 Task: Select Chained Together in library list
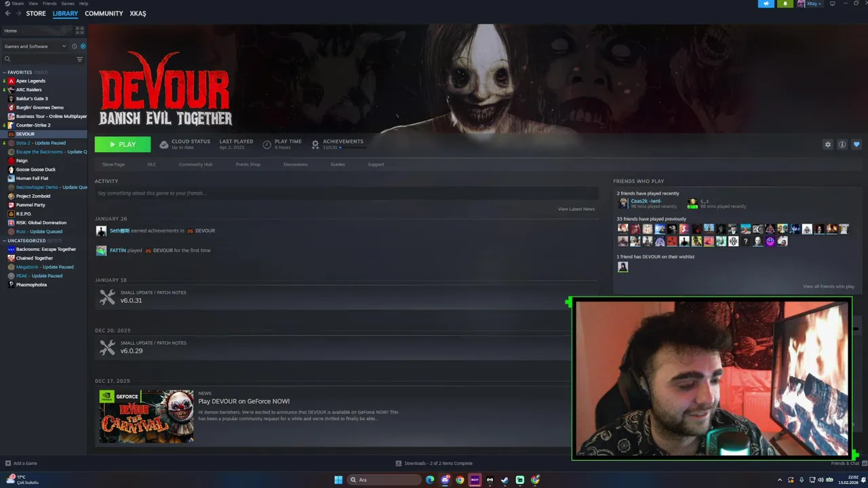pos(35,258)
